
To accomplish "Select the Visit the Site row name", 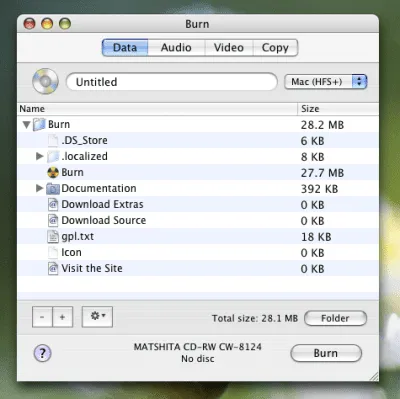I will pyautogui.click(x=92, y=268).
